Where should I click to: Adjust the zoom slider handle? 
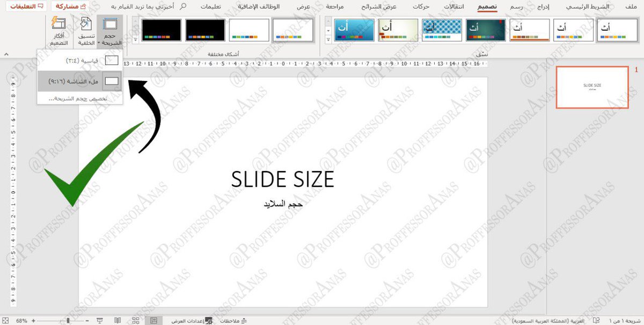[68, 321]
